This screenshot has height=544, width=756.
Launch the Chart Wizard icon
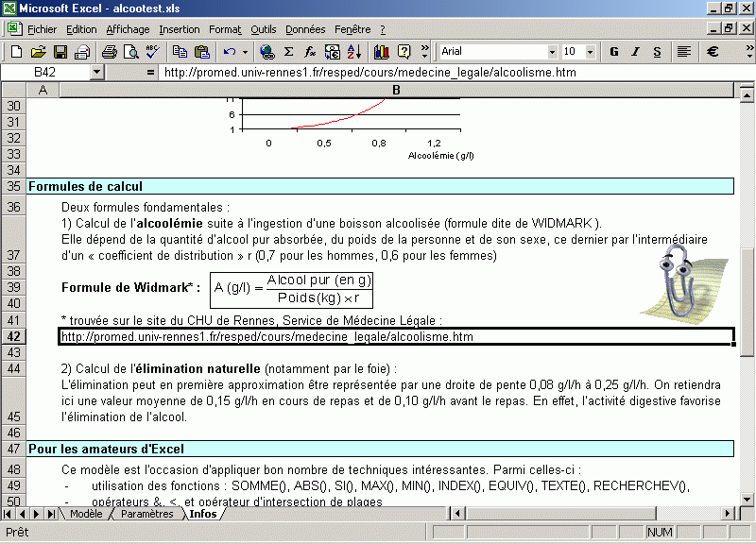coord(382,52)
